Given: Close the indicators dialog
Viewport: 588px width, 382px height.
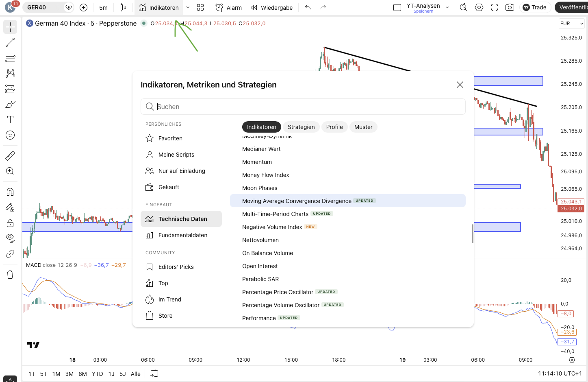Looking at the screenshot, I should click(460, 85).
